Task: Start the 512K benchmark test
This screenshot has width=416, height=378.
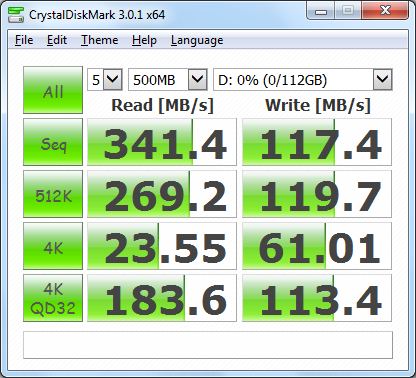Action: pyautogui.click(x=53, y=194)
